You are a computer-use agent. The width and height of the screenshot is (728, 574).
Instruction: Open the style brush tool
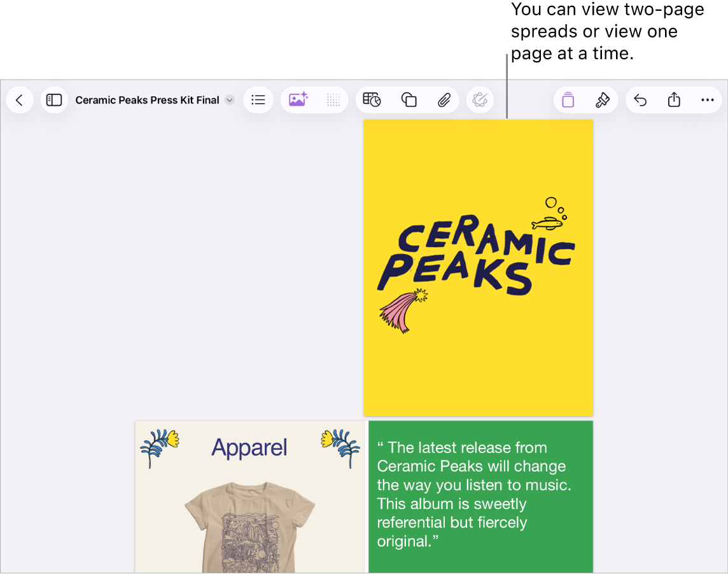[x=602, y=100]
